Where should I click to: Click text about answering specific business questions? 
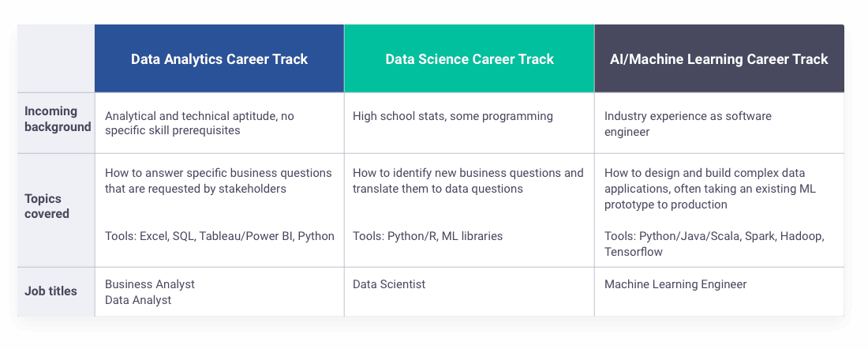218,181
